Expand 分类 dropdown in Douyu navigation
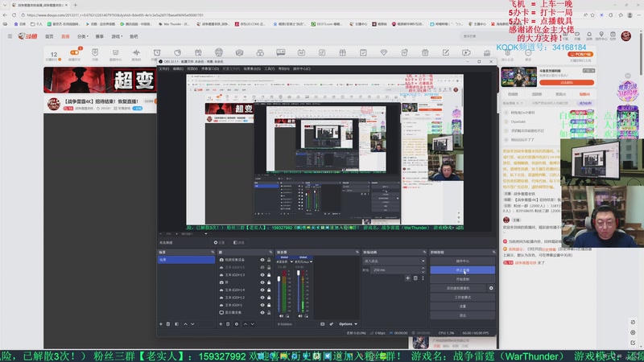Viewport: 644px width, 362px height. 83,36
